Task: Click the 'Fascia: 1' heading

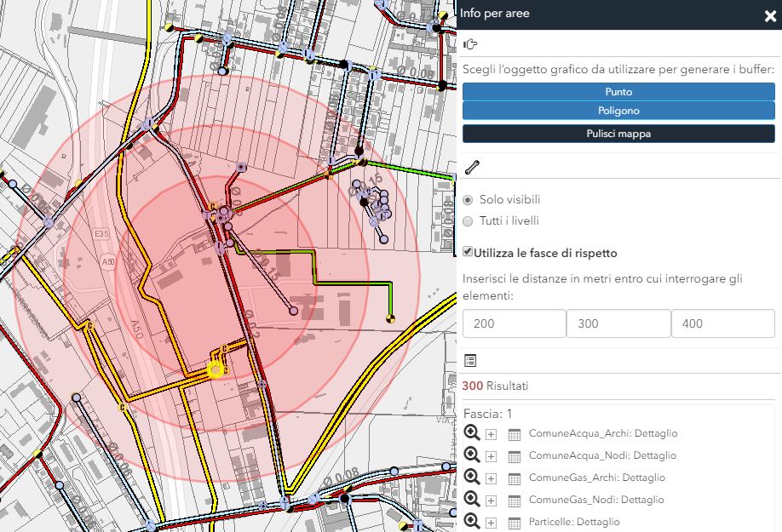Action: pyautogui.click(x=488, y=414)
